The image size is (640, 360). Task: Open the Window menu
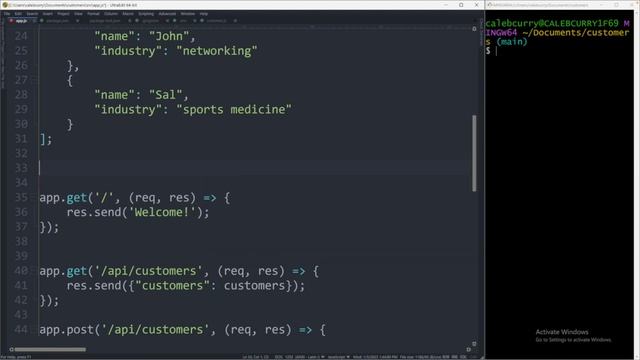coord(188,14)
